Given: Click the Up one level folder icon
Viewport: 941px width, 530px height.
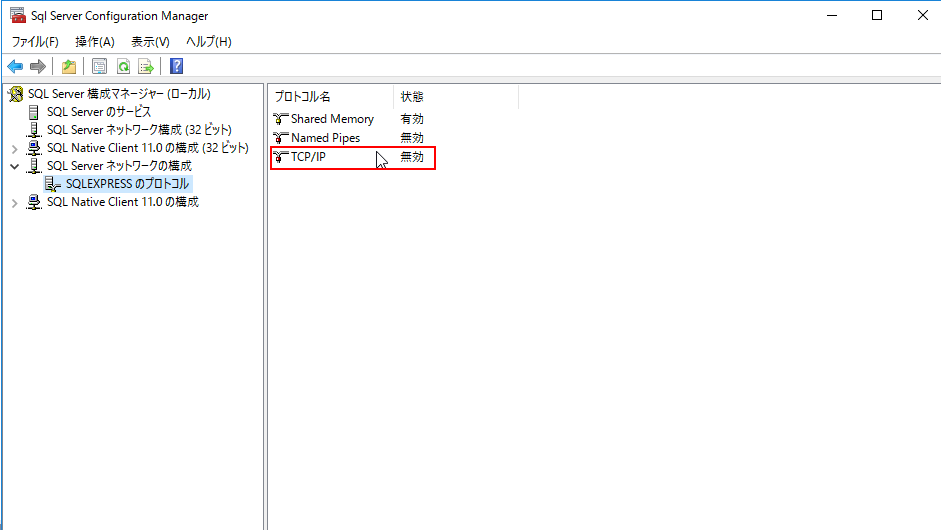Looking at the screenshot, I should 68,67.
